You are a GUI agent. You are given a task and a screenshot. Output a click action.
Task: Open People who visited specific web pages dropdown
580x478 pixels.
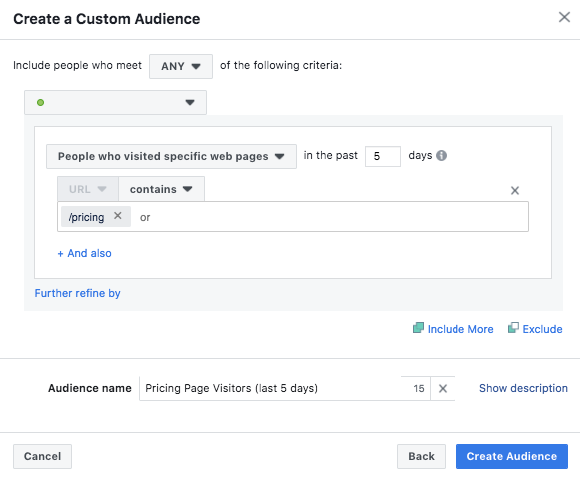pos(171,156)
